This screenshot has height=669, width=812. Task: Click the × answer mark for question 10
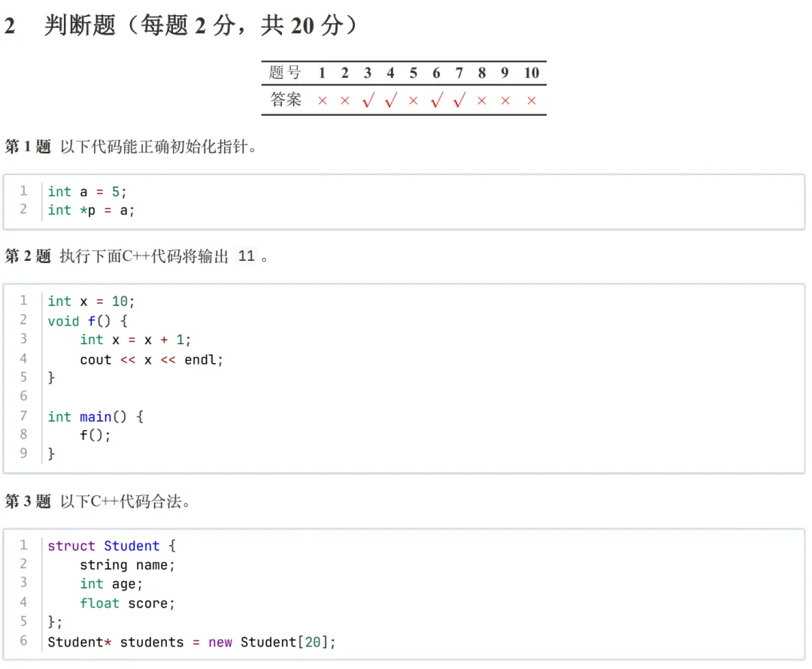pyautogui.click(x=532, y=99)
